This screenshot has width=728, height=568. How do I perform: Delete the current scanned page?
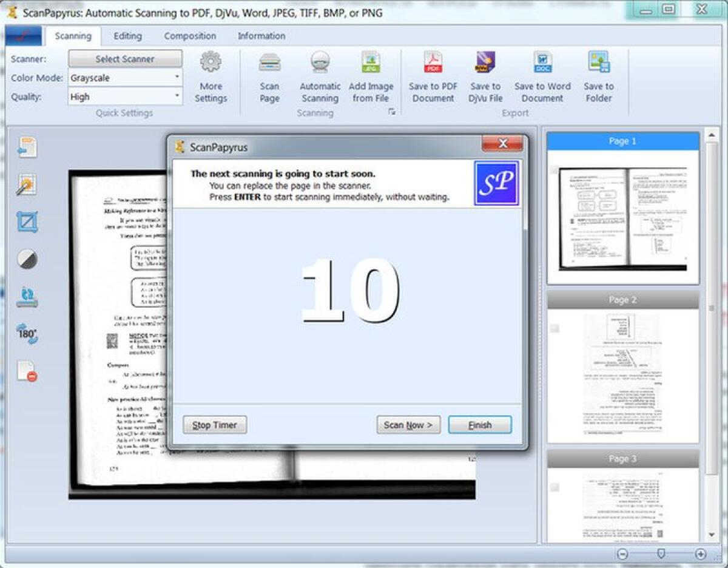pyautogui.click(x=25, y=373)
